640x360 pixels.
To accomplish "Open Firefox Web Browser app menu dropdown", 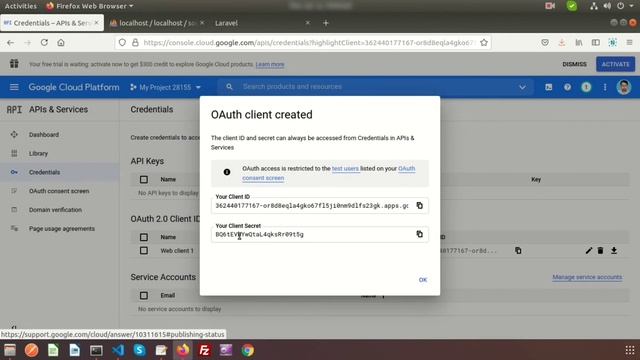I will point(90,6).
